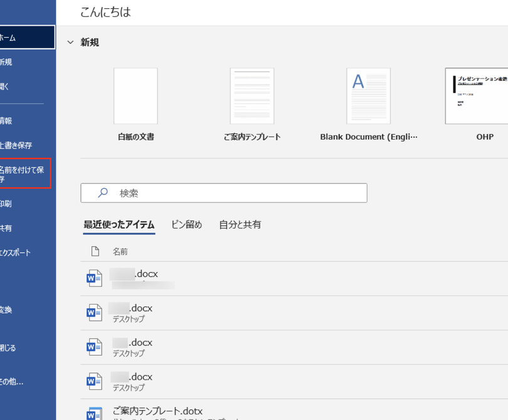Click the Word document icon beside ご案内テンプレート.dotx
Image resolution: width=508 pixels, height=420 pixels.
click(x=93, y=413)
